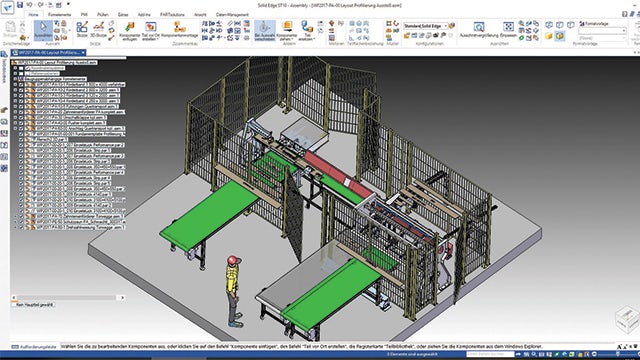Click PathFinder horizontal scrollbar right arrow
This screenshot has width=640, height=360.
[x=122, y=298]
